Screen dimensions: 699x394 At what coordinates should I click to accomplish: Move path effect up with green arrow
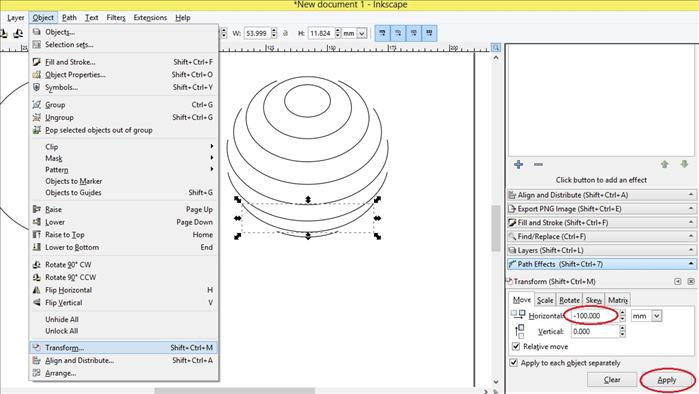click(664, 164)
